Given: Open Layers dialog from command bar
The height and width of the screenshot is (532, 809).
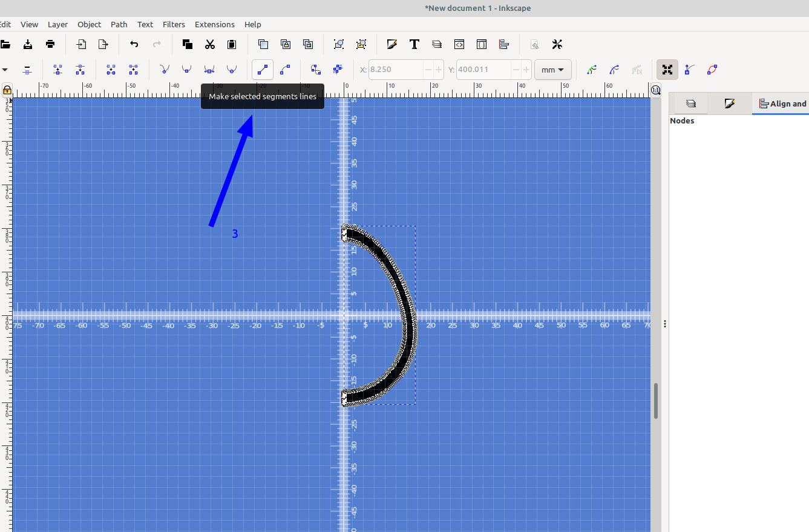Looking at the screenshot, I should click(x=437, y=44).
